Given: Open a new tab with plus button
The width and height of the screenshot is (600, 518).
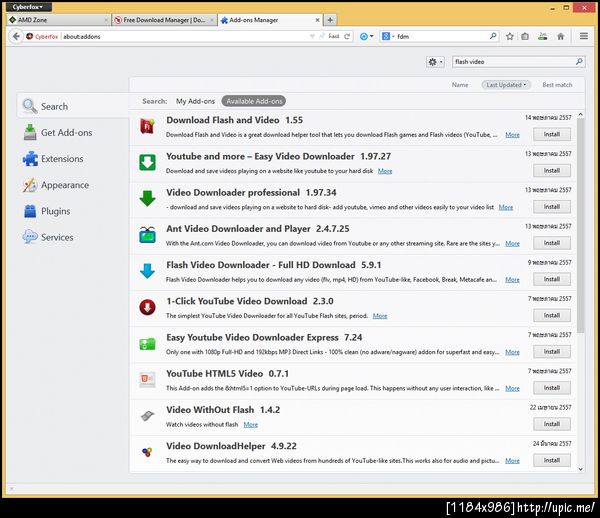Looking at the screenshot, I should pyautogui.click(x=330, y=20).
